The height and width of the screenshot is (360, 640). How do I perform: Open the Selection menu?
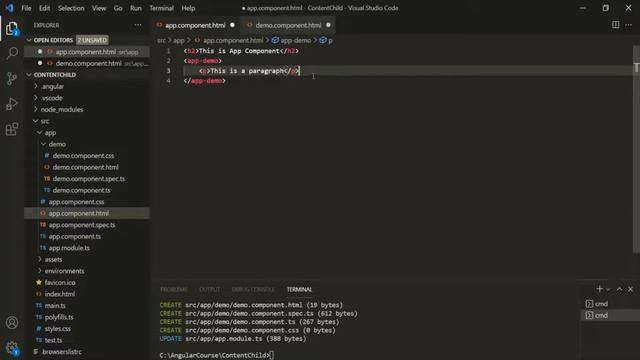[71, 8]
